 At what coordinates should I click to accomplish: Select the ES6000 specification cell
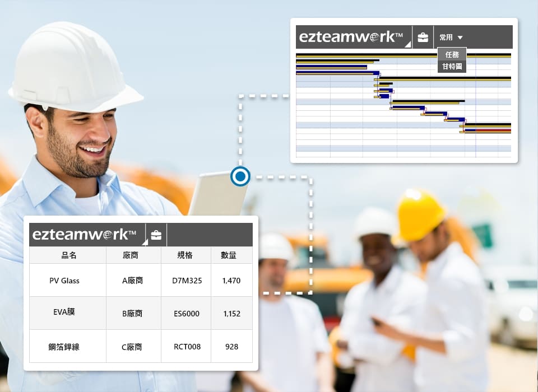point(185,313)
